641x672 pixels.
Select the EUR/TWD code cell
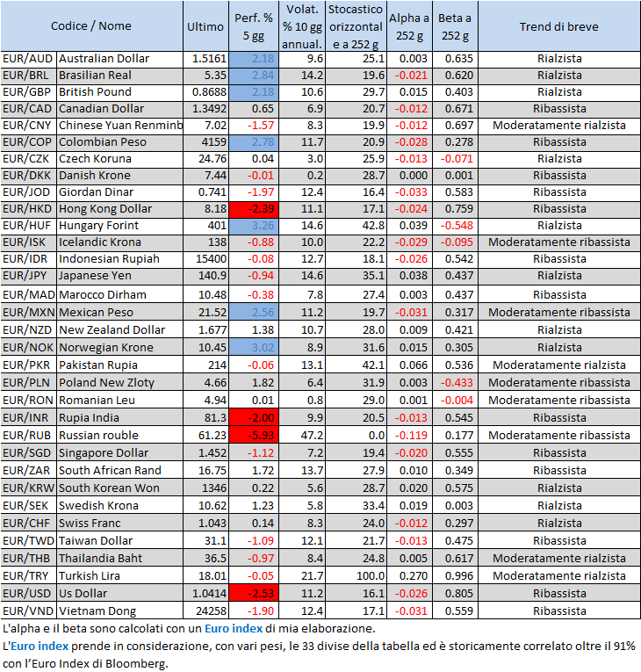coord(29,541)
